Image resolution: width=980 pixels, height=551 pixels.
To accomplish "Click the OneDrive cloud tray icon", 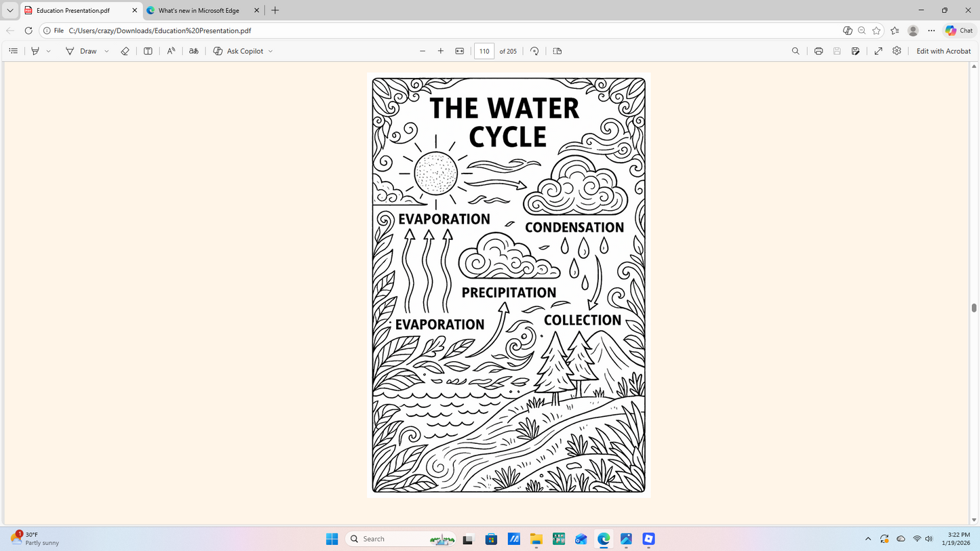I will pyautogui.click(x=901, y=539).
